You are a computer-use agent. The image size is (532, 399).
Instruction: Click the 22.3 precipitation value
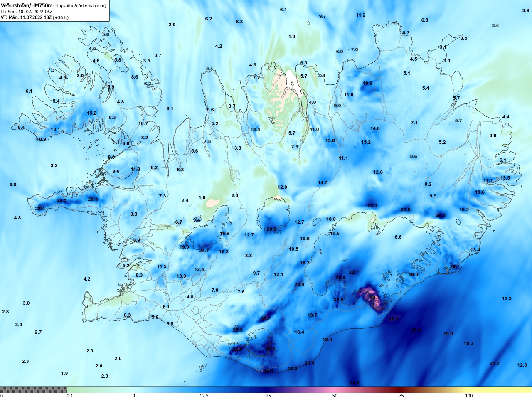click(372, 206)
